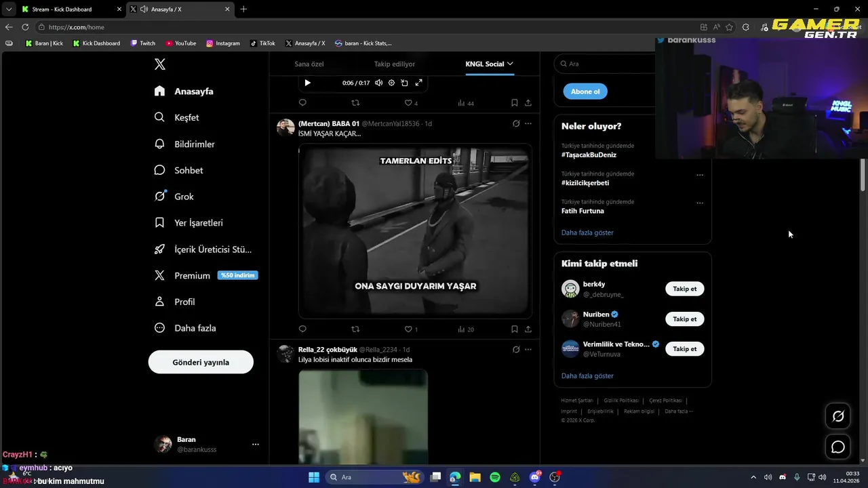Open more options on Rella_22 post

(528, 350)
